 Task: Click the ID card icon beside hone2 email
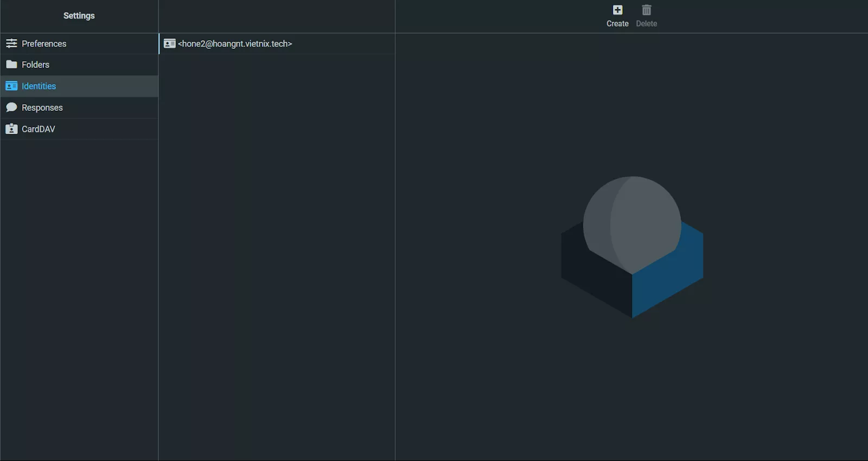(170, 43)
